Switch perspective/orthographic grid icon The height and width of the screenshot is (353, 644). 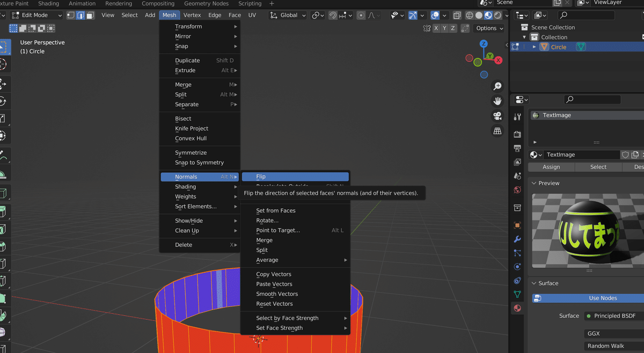[x=497, y=131]
